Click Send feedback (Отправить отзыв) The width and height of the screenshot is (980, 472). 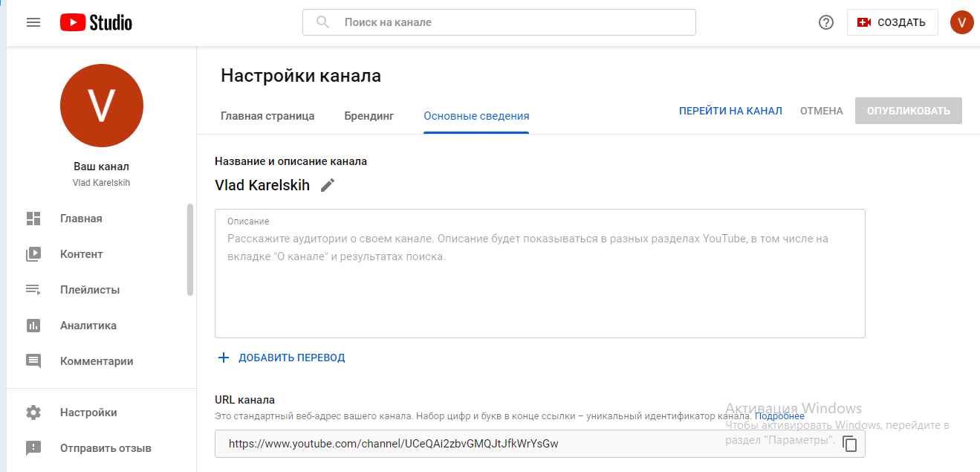tap(106, 448)
